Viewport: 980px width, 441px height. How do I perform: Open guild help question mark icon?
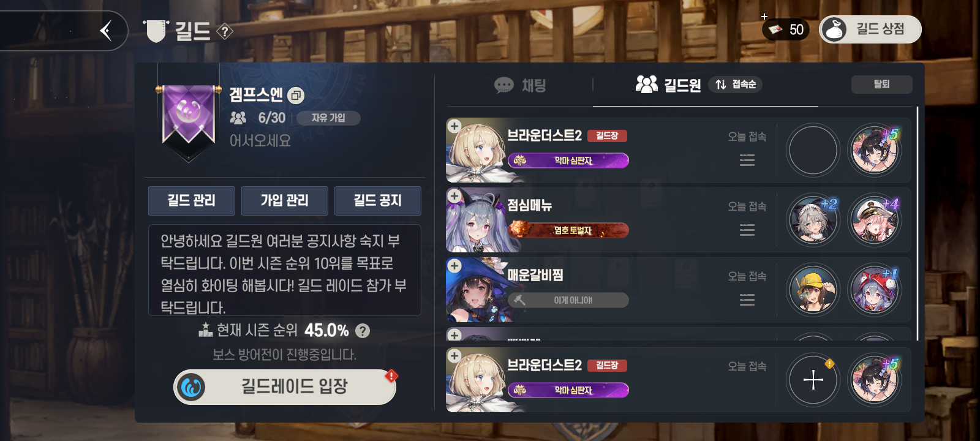coord(225,31)
